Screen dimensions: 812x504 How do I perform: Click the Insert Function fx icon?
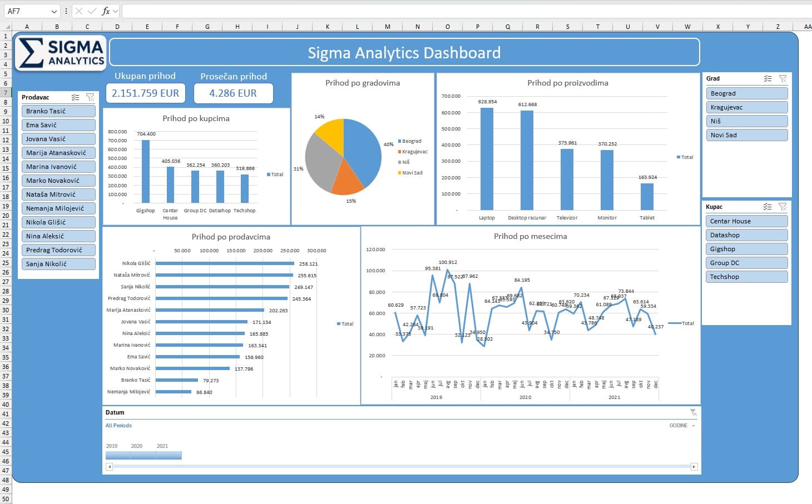tap(106, 11)
